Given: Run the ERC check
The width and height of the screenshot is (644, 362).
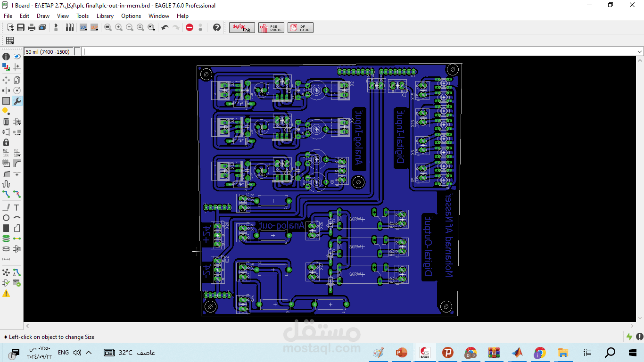Looking at the screenshot, I should [x=6, y=283].
